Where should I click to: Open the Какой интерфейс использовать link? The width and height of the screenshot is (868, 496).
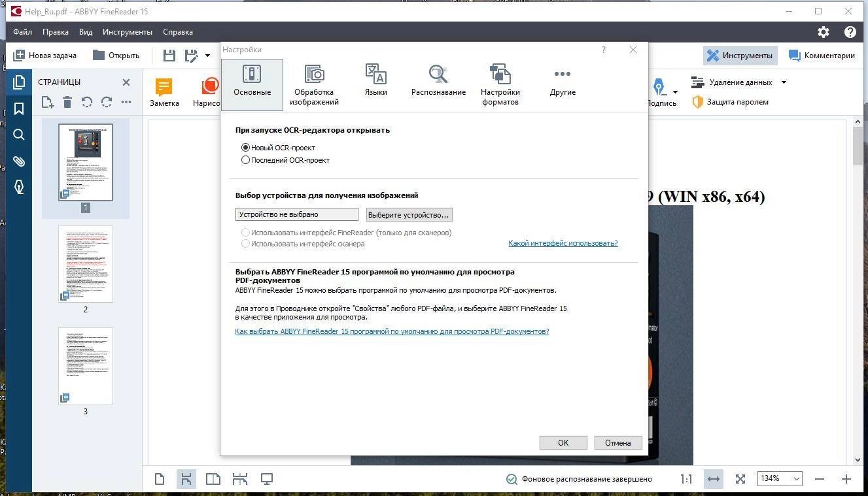(x=563, y=243)
